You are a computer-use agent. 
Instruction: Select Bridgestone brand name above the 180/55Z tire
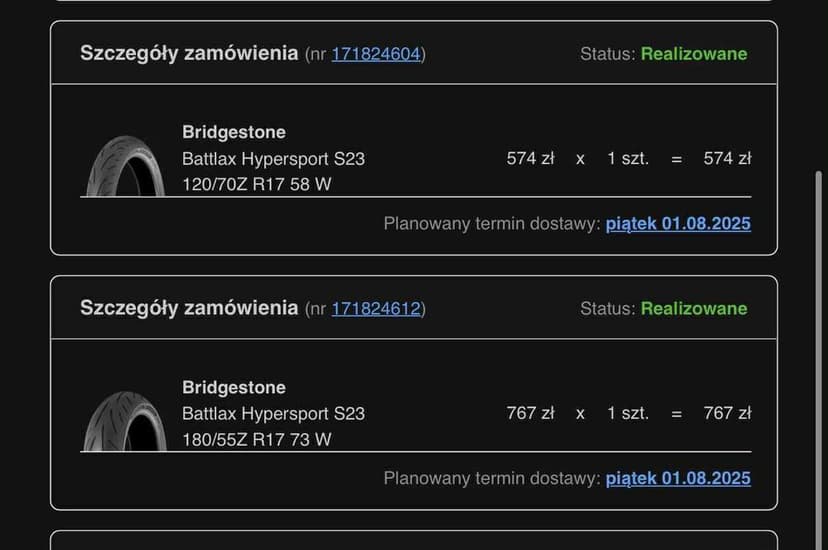[234, 387]
